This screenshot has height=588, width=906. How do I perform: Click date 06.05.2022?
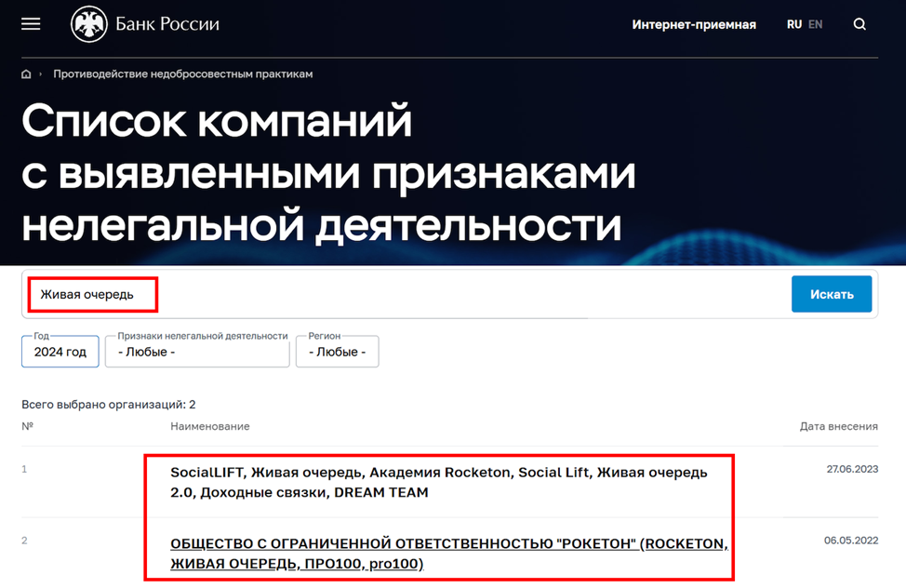(851, 540)
